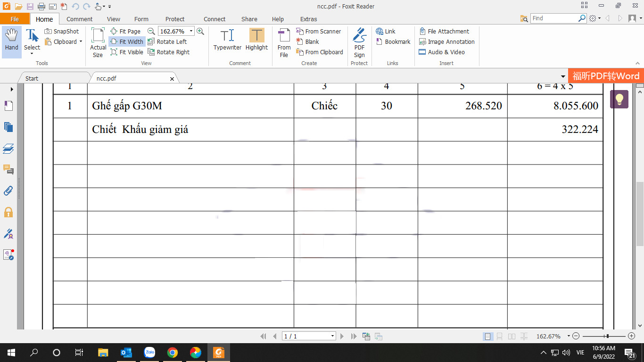Image resolution: width=644 pixels, height=362 pixels.
Task: Open the attachments panel paperclip icon
Action: [x=8, y=190]
